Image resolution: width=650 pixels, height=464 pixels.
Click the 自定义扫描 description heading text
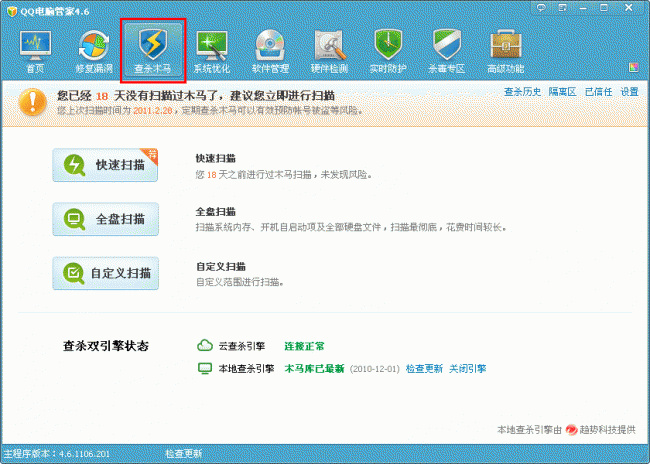click(x=221, y=266)
